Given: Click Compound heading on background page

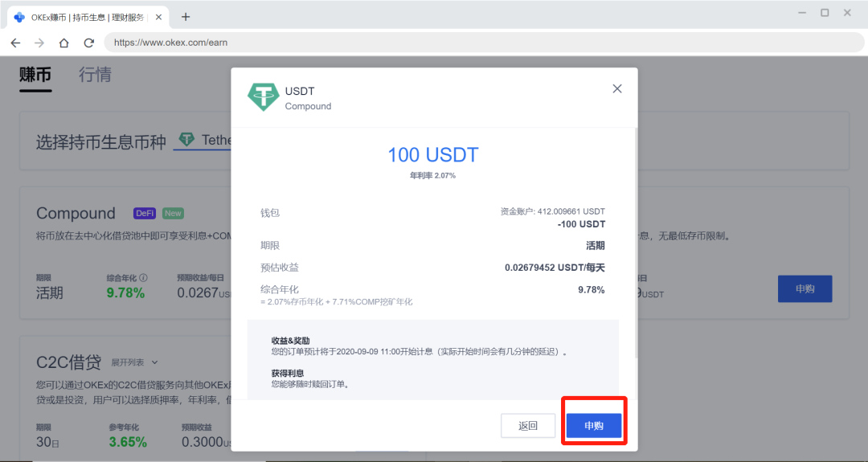Looking at the screenshot, I should pyautogui.click(x=76, y=213).
